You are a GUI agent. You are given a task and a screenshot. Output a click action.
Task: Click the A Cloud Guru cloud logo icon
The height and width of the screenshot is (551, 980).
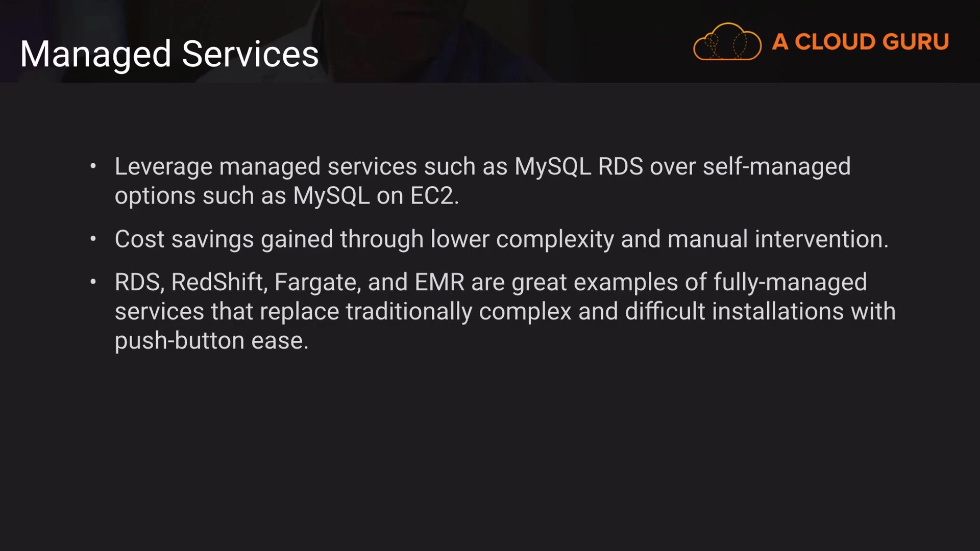(x=727, y=42)
